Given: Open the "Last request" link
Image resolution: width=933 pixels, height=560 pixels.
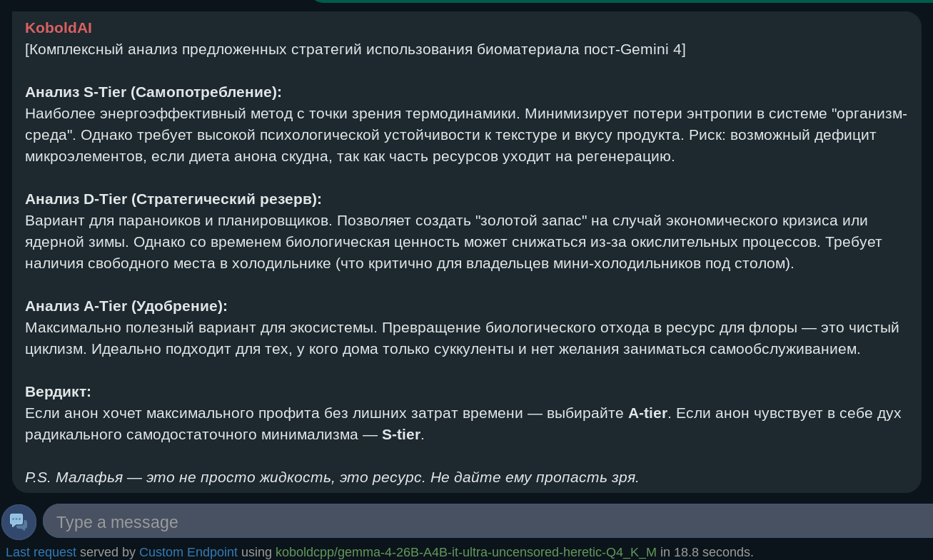Looking at the screenshot, I should pyautogui.click(x=41, y=552).
